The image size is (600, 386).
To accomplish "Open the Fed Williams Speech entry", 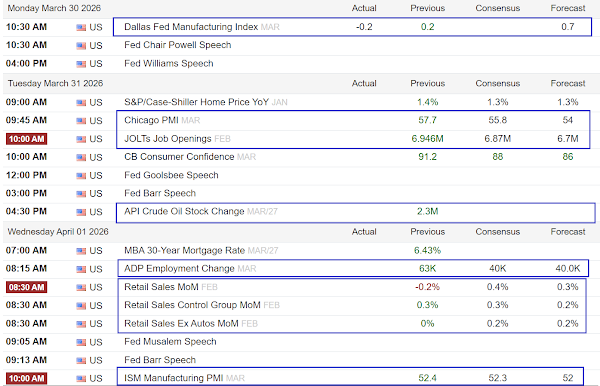I will click(169, 64).
